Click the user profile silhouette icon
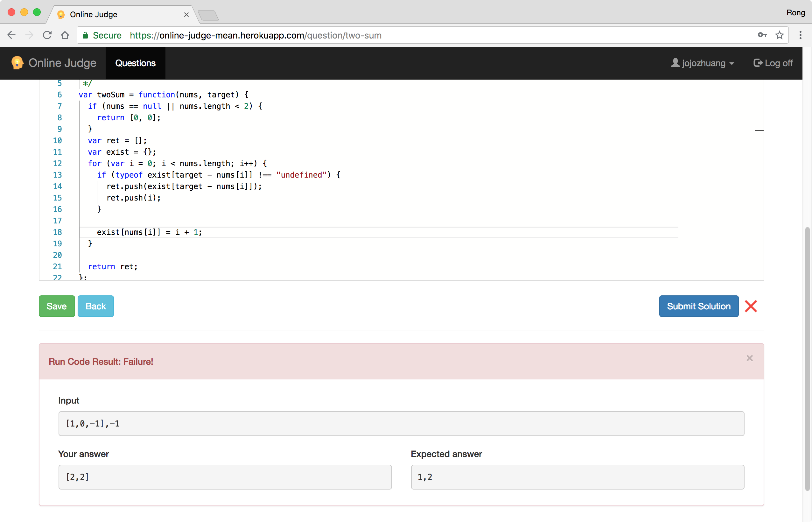This screenshot has width=812, height=522. tap(675, 63)
